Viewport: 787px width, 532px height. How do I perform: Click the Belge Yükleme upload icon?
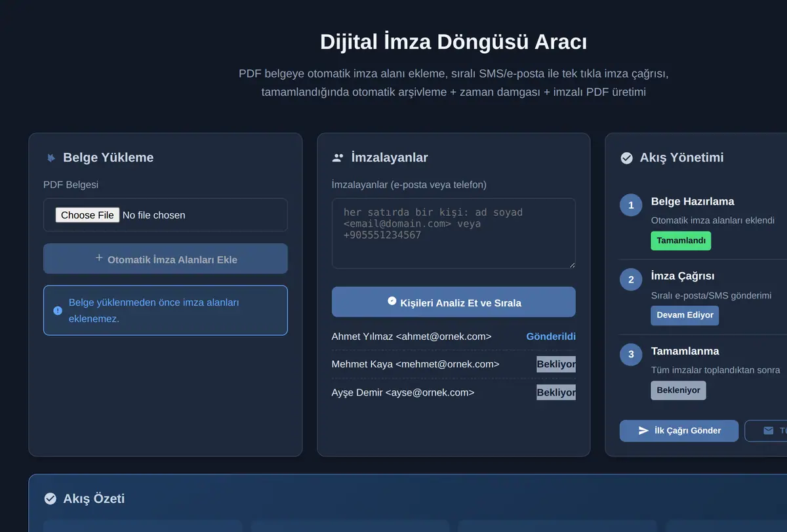click(50, 157)
